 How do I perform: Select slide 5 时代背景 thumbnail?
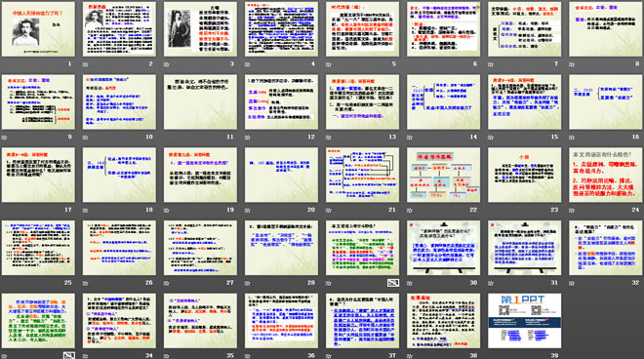pyautogui.click(x=362, y=29)
